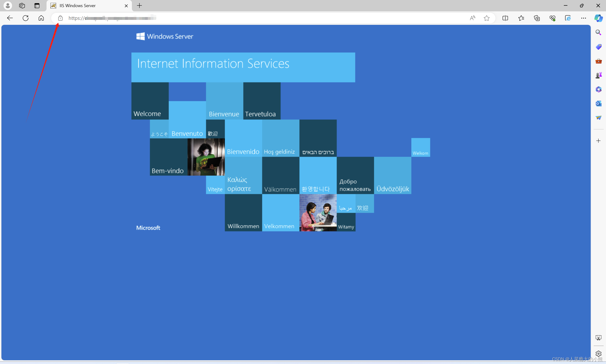Click the split screen view icon

(505, 18)
